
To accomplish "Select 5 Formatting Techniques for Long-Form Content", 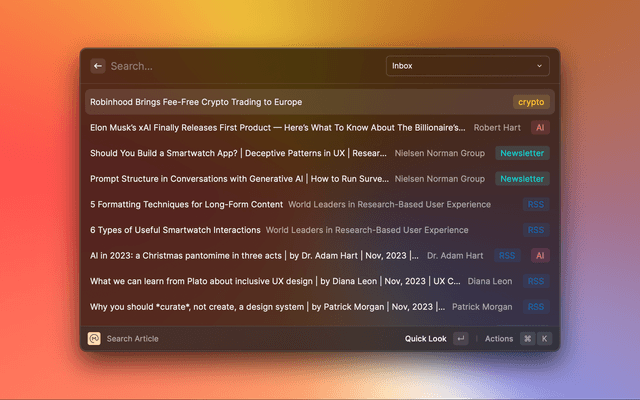I will click(x=186, y=204).
